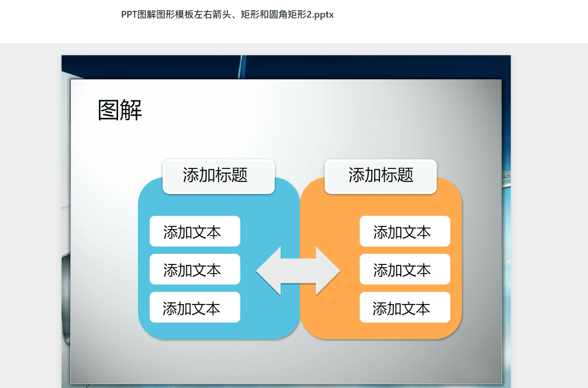Click the top 添加文本 box in the blue panel
Image resolution: width=588 pixels, height=388 pixels.
pyautogui.click(x=195, y=231)
